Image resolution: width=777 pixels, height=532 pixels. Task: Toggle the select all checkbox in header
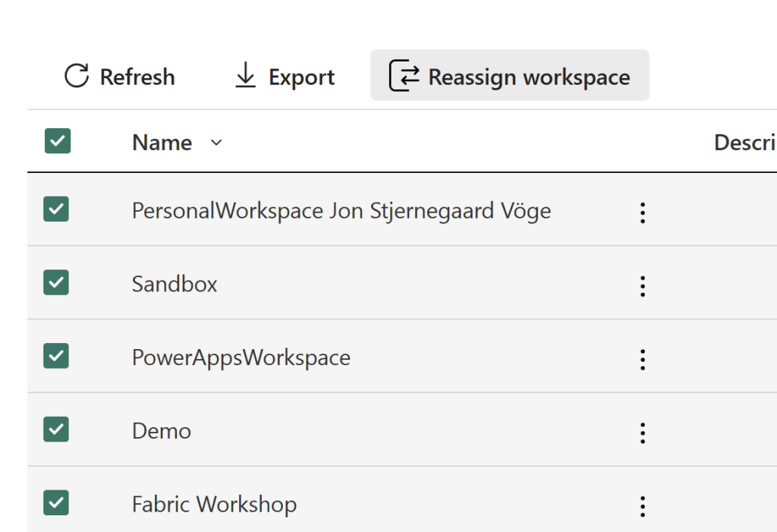[58, 141]
